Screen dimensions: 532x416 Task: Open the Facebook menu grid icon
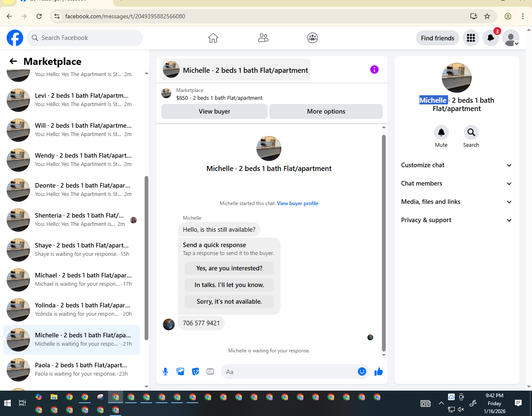click(x=471, y=38)
